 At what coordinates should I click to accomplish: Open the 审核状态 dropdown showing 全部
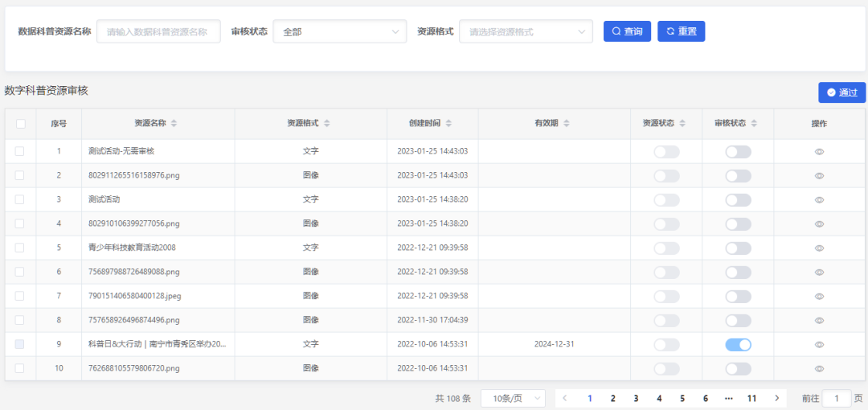tap(339, 32)
